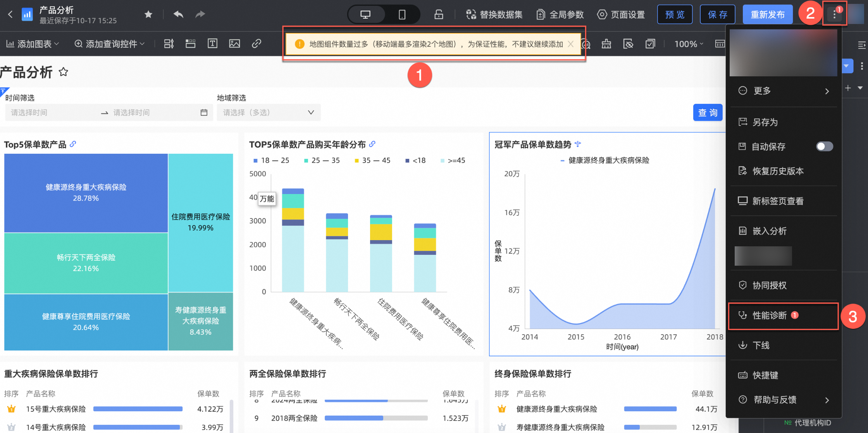Switch to mobile layout view
The image size is (868, 433).
[402, 15]
